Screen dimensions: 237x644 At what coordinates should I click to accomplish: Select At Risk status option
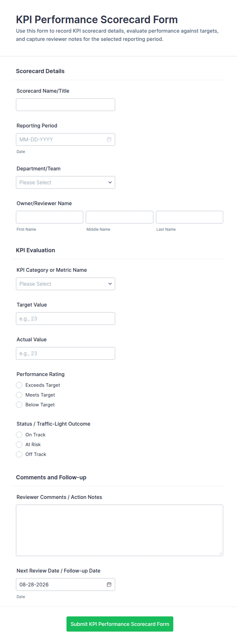[x=19, y=445]
